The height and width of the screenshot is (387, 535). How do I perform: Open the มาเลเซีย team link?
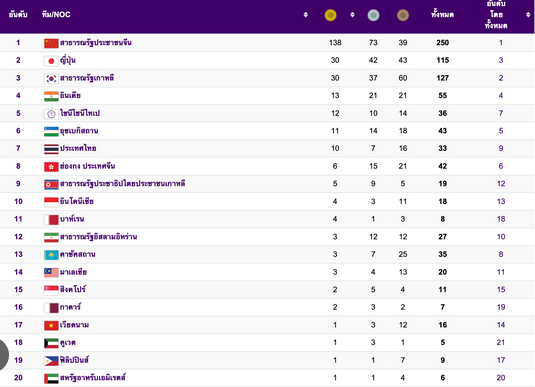73,272
